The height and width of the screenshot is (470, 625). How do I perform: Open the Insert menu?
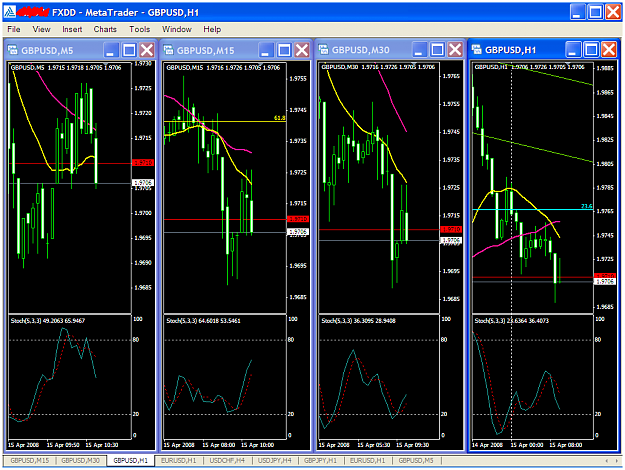click(x=72, y=29)
